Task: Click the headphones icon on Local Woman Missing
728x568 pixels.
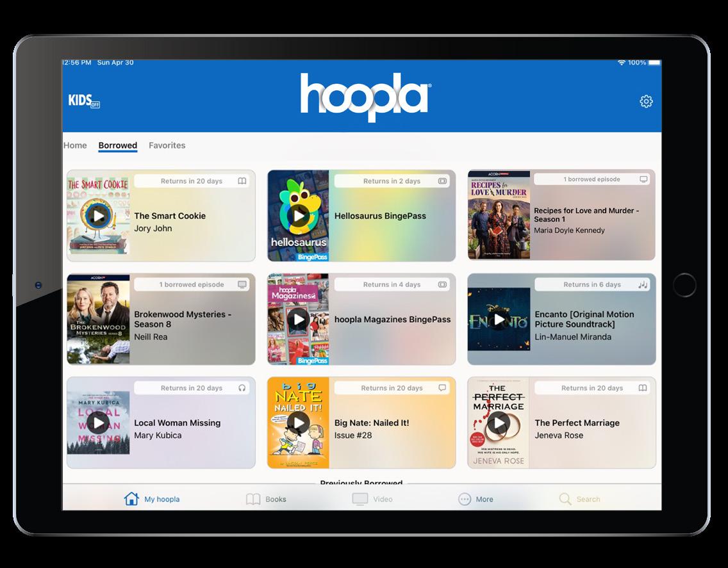Action: point(242,388)
